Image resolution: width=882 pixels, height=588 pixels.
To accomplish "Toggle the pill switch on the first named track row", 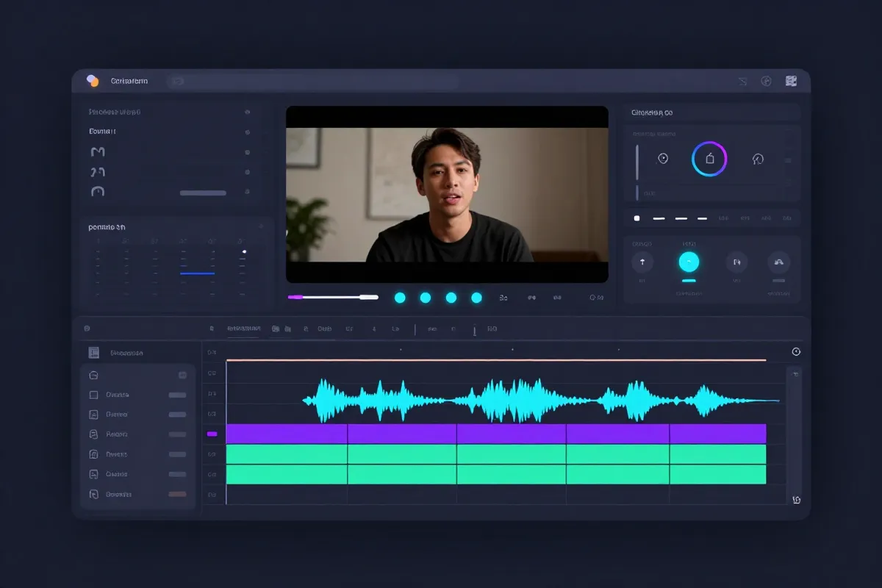I will [x=177, y=395].
